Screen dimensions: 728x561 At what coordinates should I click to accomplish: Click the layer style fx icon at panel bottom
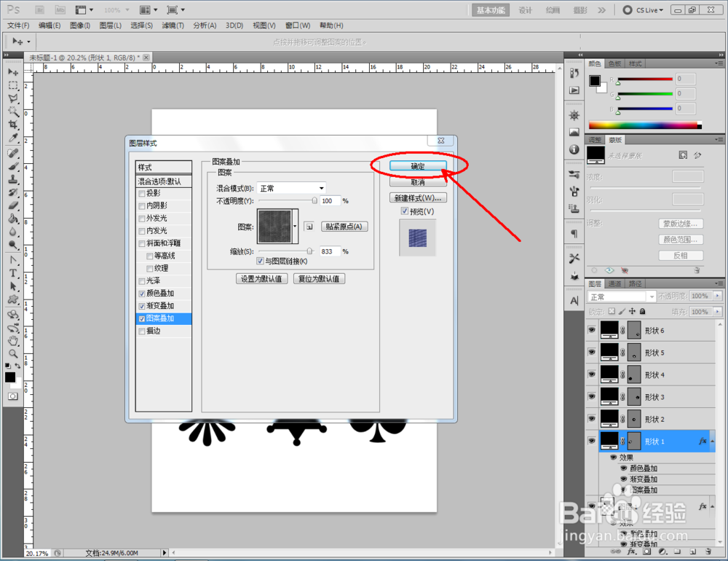click(x=631, y=552)
